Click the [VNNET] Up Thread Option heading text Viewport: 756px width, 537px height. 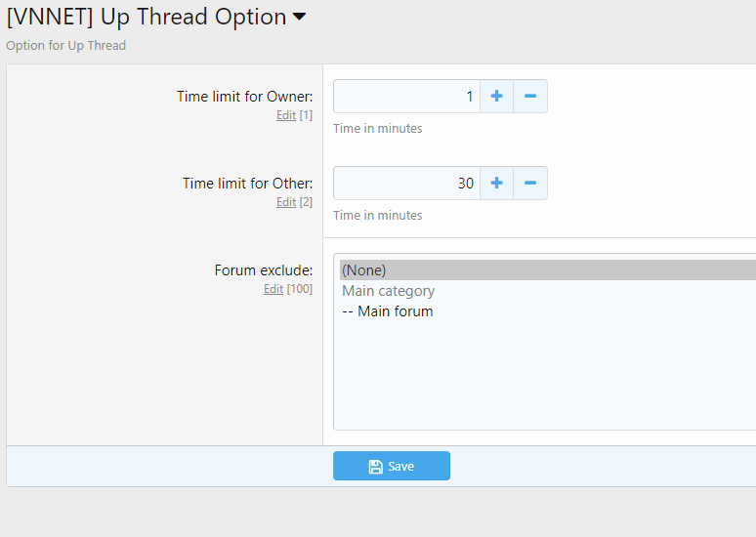point(147,18)
